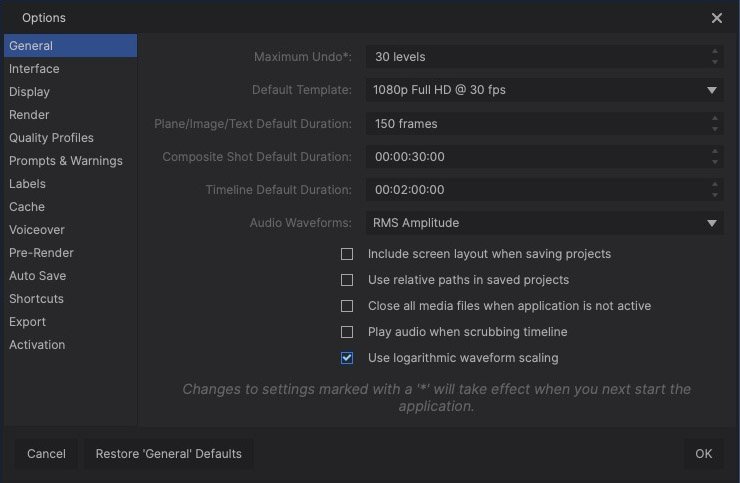Select the Shortcuts category in sidebar
Image resolution: width=740 pixels, height=483 pixels.
pos(36,299)
